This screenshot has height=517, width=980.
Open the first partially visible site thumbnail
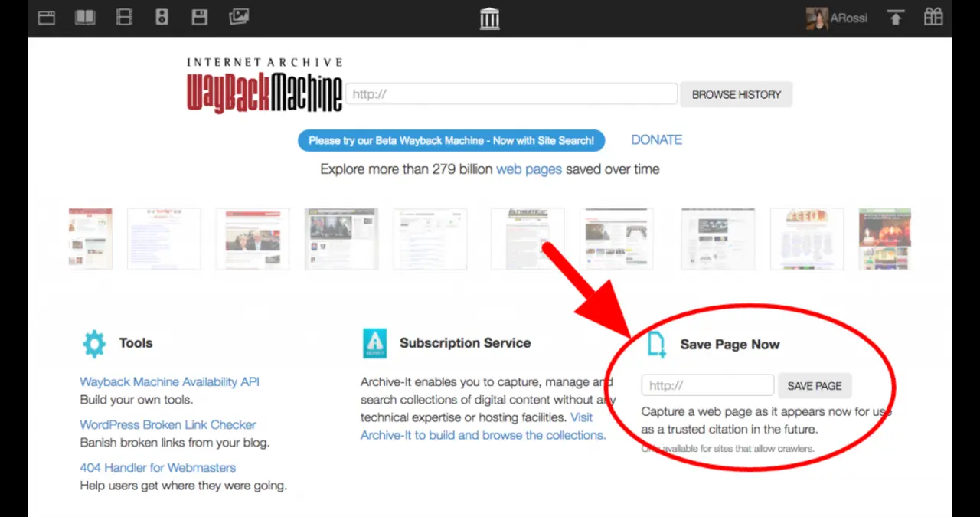click(x=90, y=238)
